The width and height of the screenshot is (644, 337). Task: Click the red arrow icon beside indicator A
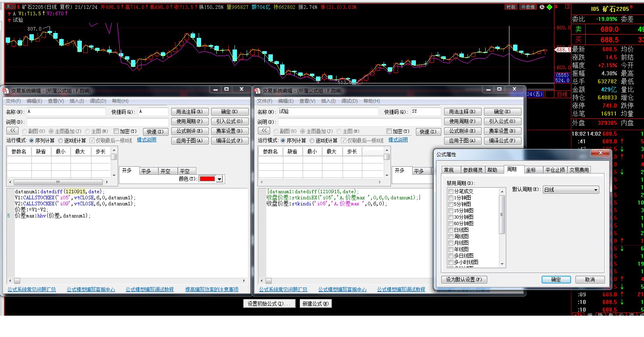(9, 13)
